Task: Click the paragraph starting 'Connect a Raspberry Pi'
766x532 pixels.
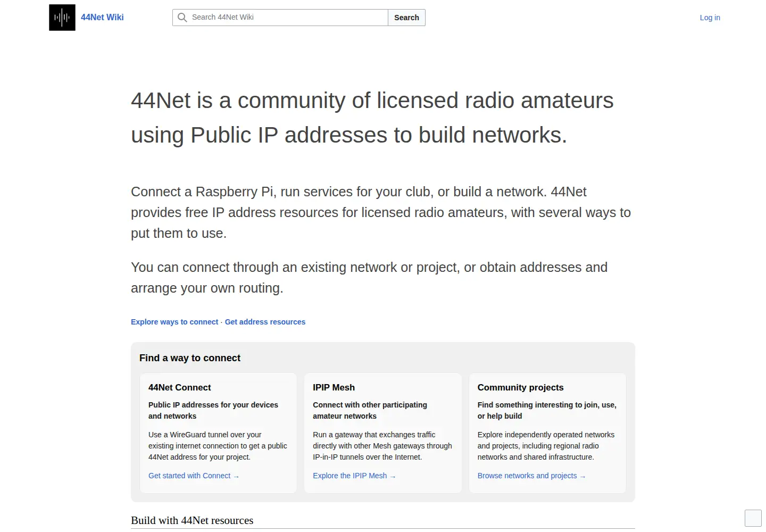Action: point(381,212)
